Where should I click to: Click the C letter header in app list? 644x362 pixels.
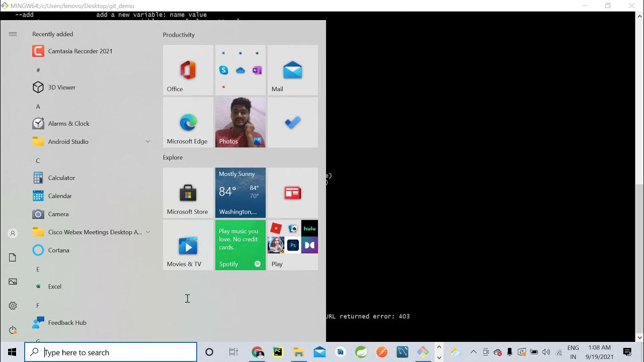pyautogui.click(x=38, y=161)
